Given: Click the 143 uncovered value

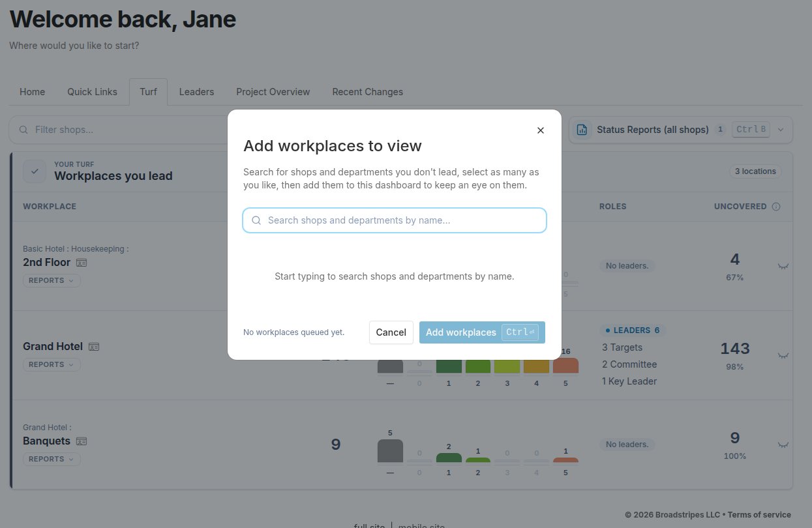Looking at the screenshot, I should click(735, 349).
